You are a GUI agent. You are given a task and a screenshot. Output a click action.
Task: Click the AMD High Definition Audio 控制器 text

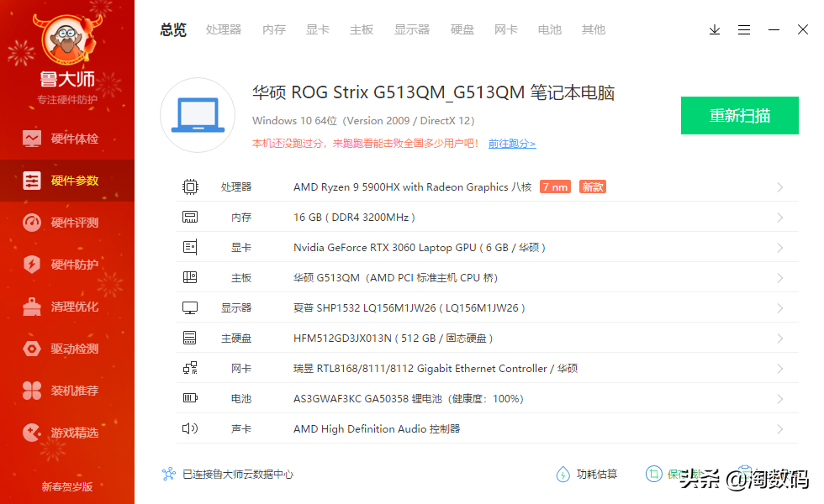[377, 429]
